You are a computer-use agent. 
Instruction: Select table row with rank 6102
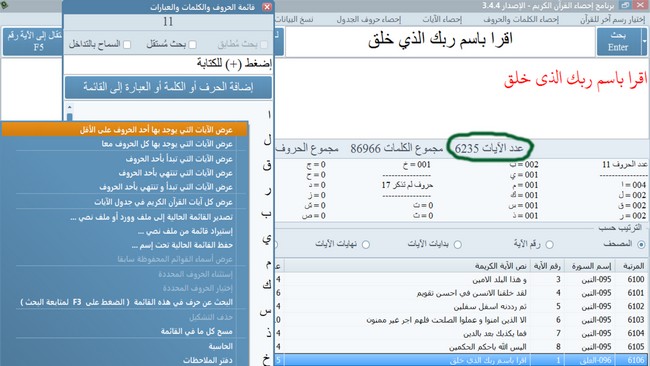(x=462, y=306)
